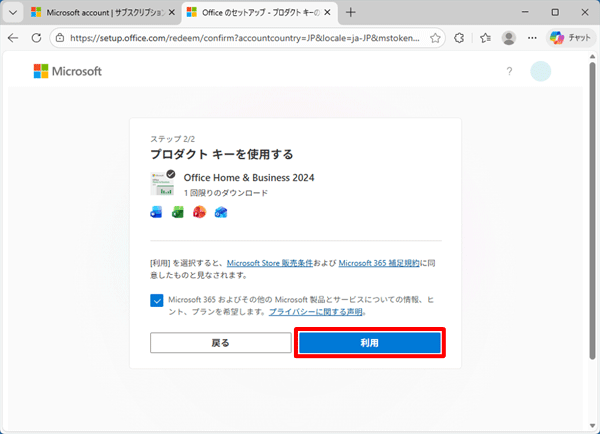The image size is (600, 434).
Task: Click the green Excel app icon
Action: (177, 212)
